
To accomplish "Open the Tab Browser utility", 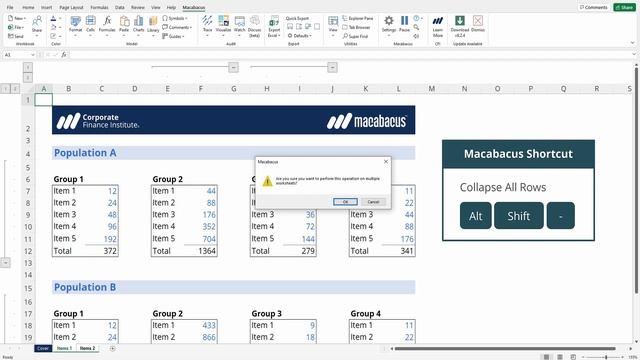I will (x=356, y=27).
